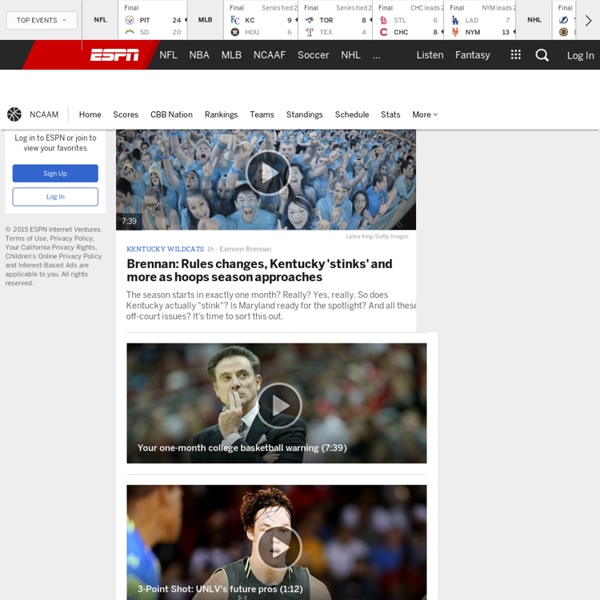Viewport: 600px width, 600px height.
Task: Select NBA in the top navigation
Action: (199, 55)
